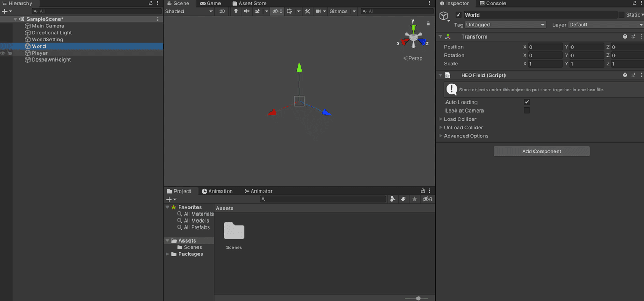
Task: Click the scene gizmo lock icon
Action: point(428,24)
